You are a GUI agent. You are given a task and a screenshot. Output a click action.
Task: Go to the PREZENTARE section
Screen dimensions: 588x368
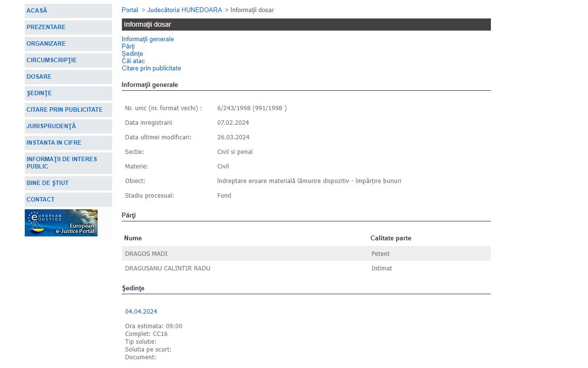click(46, 27)
